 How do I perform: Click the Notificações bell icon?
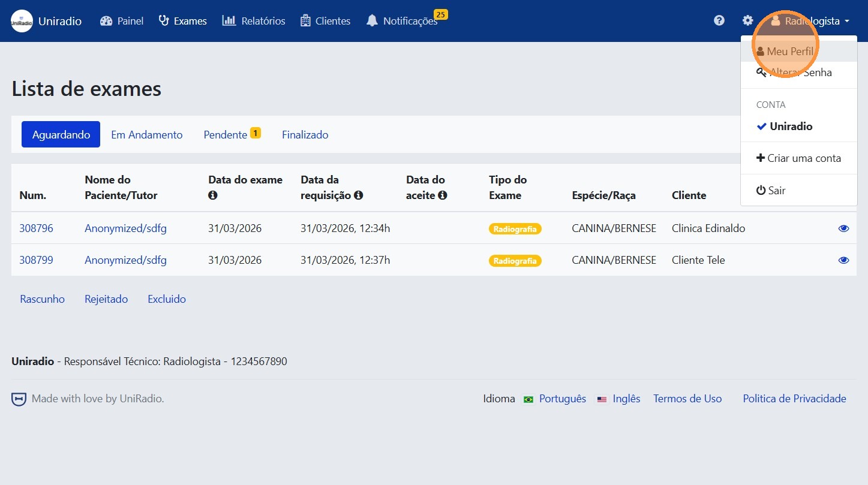point(372,21)
